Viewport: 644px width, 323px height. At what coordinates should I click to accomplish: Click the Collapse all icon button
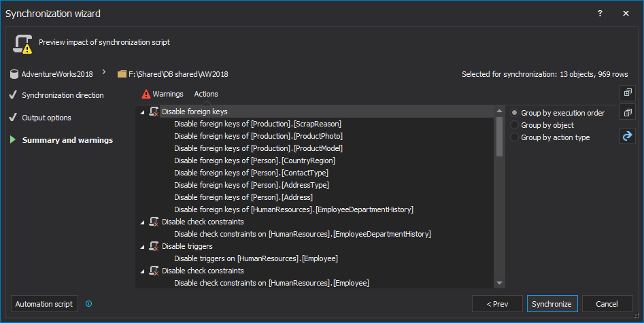click(626, 114)
